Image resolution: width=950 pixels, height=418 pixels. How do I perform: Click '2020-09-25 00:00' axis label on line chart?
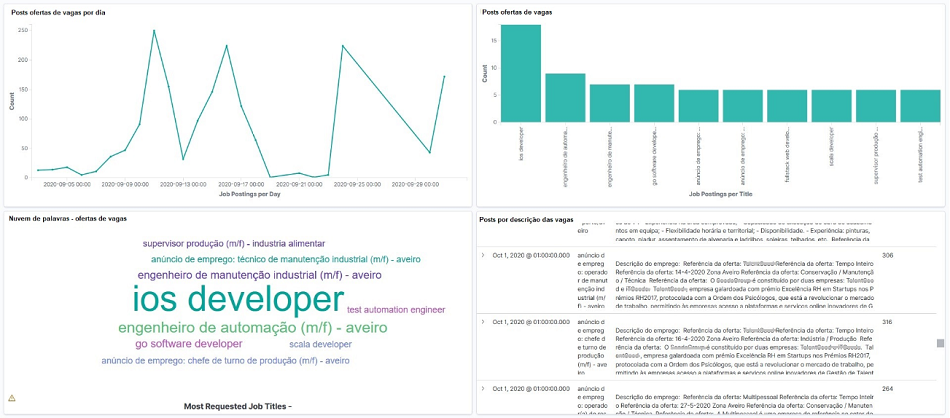357,184
